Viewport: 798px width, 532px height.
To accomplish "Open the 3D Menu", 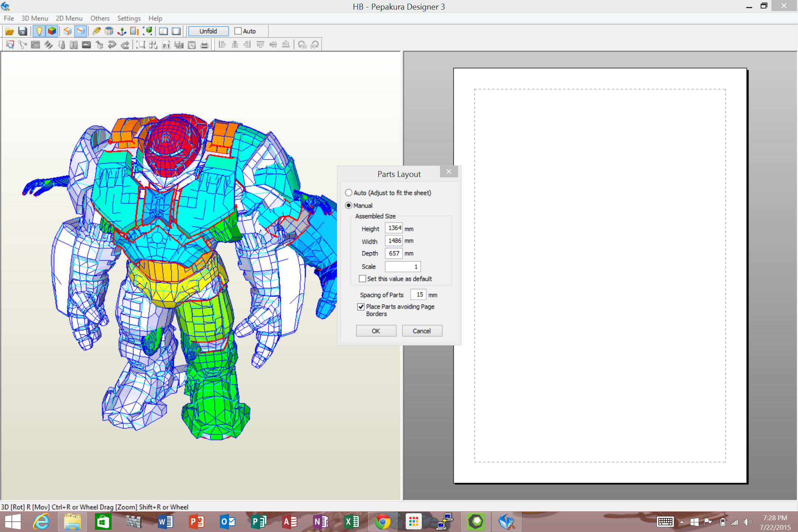I will coord(35,18).
